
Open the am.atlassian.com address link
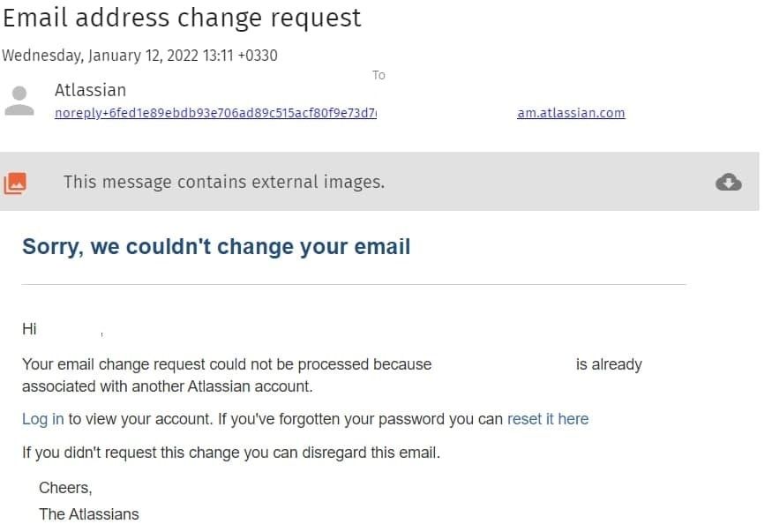tap(571, 113)
